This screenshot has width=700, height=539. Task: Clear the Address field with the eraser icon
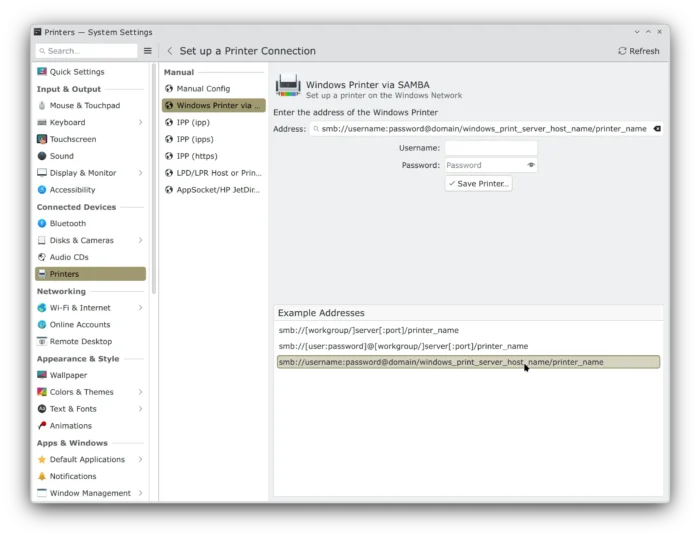657,129
